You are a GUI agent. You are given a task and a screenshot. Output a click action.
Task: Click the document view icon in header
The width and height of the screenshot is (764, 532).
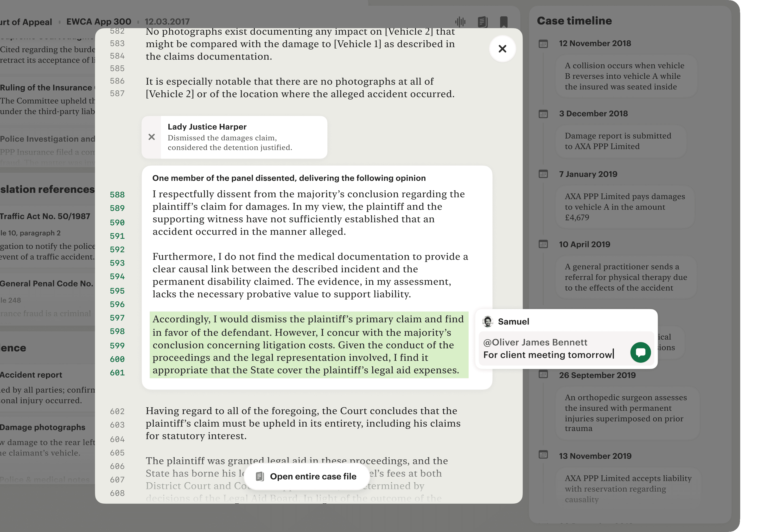482,22
